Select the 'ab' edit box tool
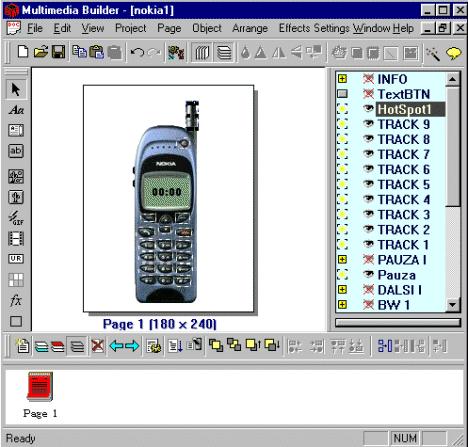The image size is (468, 447). [16, 151]
